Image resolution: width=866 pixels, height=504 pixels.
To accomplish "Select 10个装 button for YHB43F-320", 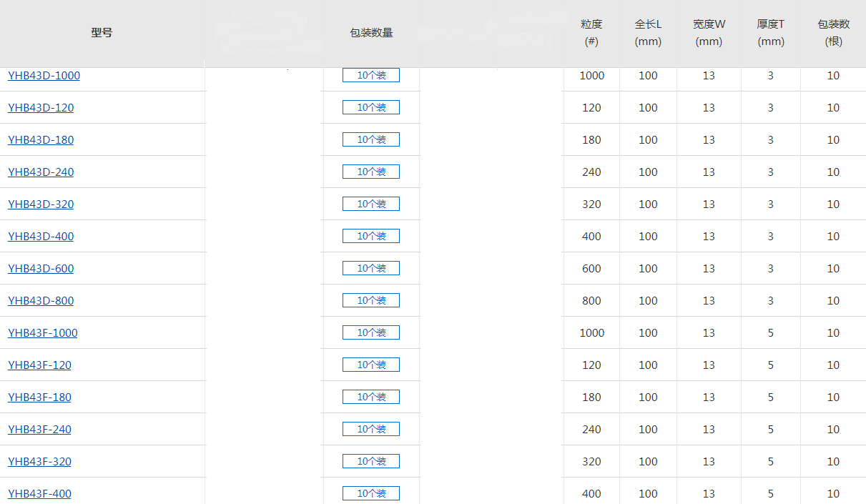I will (371, 461).
